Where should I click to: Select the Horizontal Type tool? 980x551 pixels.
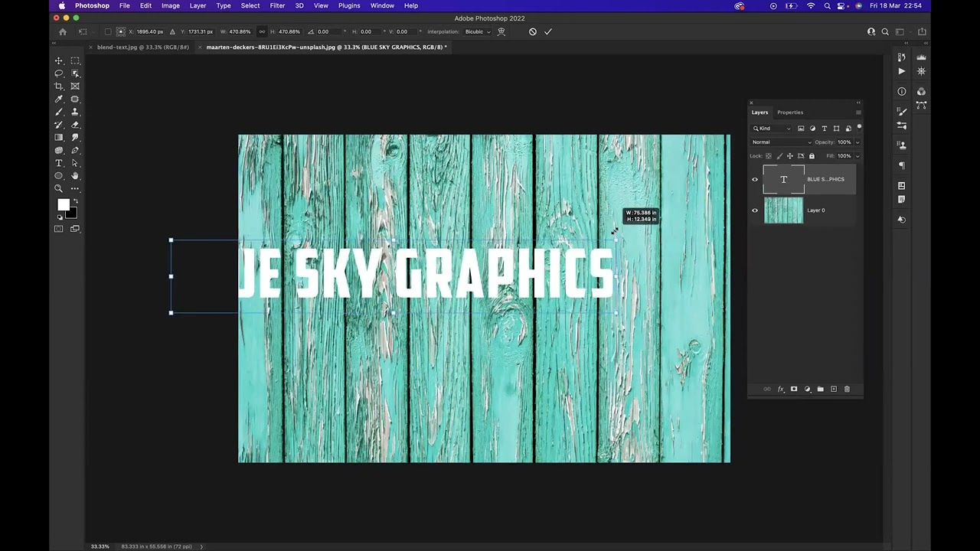(59, 163)
